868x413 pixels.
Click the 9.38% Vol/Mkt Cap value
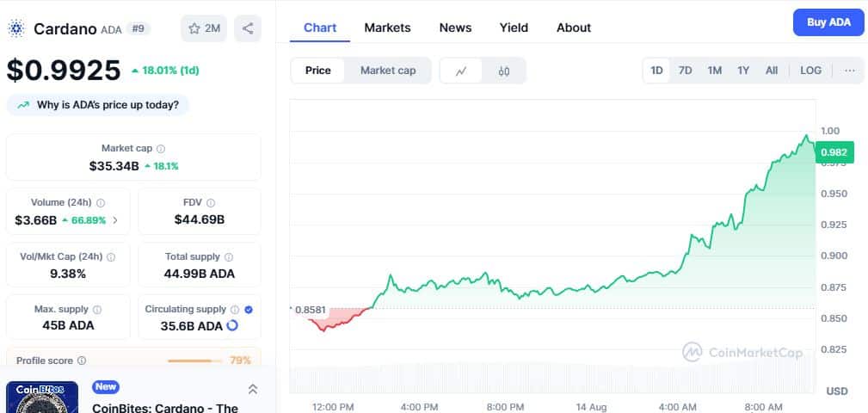point(68,274)
